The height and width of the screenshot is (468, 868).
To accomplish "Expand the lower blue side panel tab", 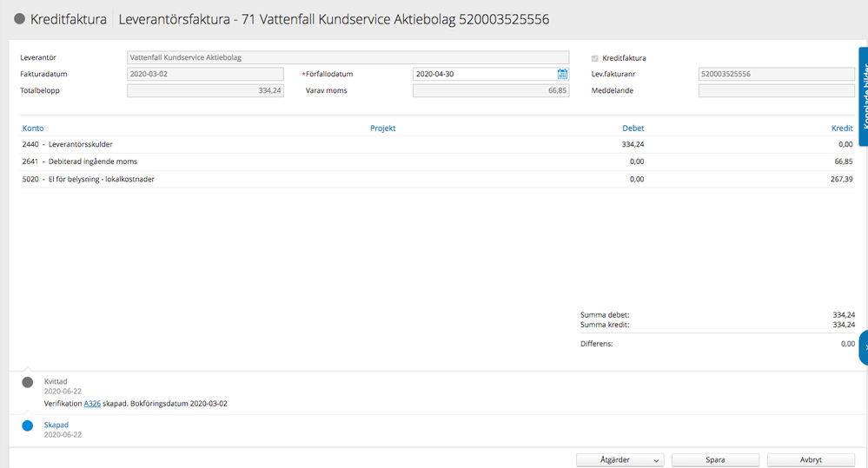I will (864, 347).
